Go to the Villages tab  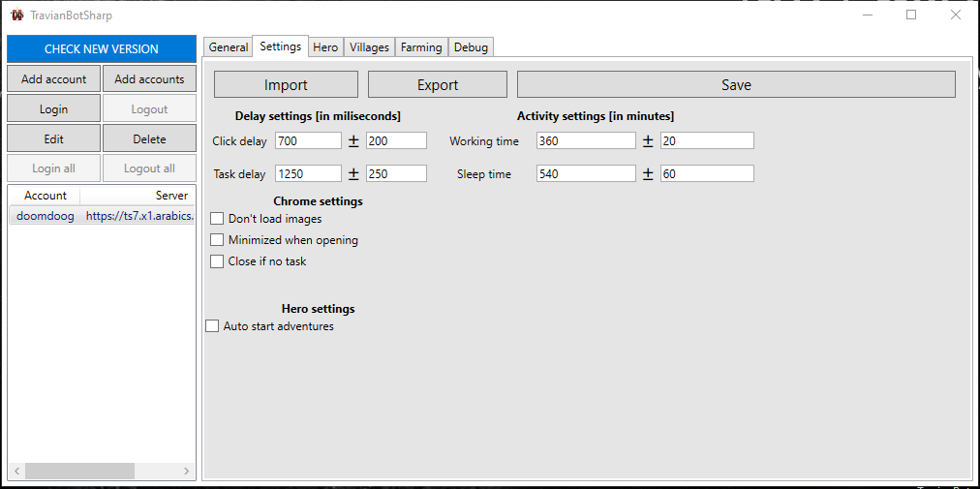pyautogui.click(x=369, y=46)
